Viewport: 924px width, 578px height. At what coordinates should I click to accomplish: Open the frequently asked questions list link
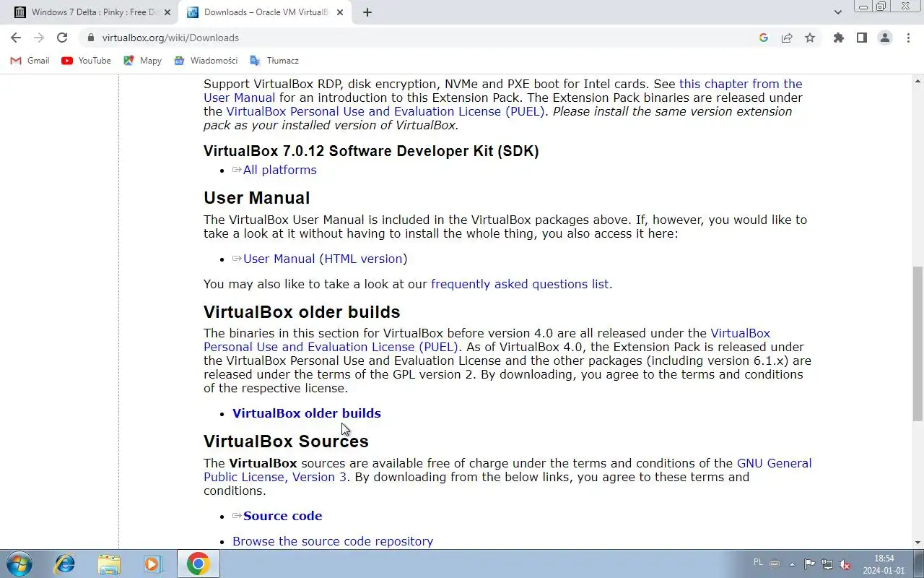(x=520, y=284)
